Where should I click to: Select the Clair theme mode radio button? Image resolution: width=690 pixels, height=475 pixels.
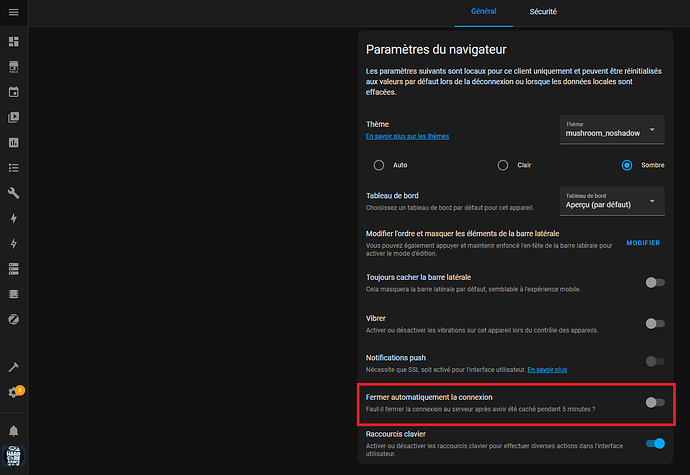503,165
